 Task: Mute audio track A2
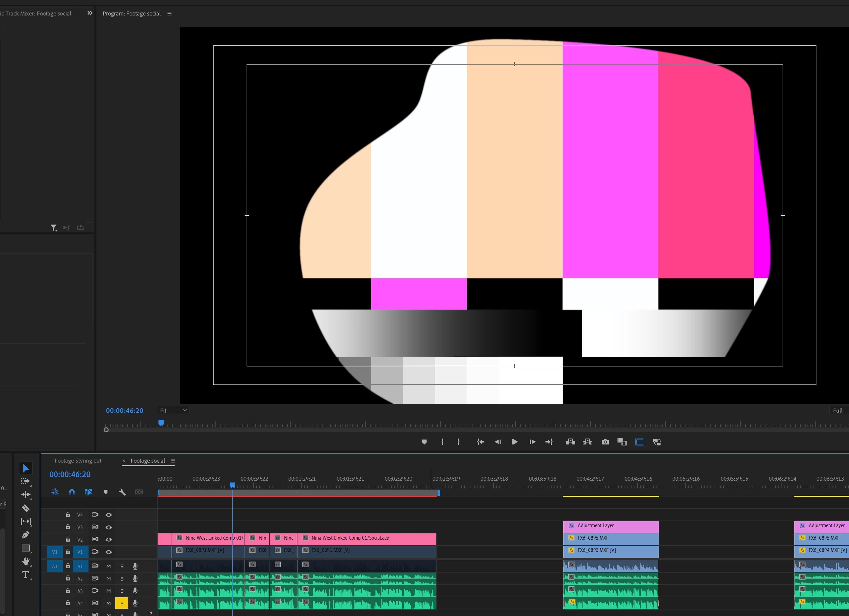(x=109, y=578)
